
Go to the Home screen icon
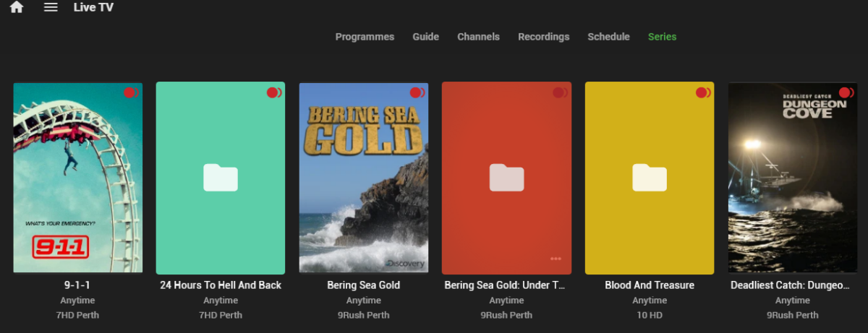coord(17,7)
